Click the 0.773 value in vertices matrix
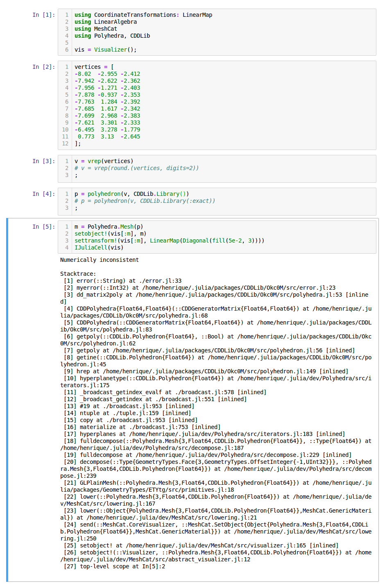The width and height of the screenshot is (385, 588). coord(86,136)
